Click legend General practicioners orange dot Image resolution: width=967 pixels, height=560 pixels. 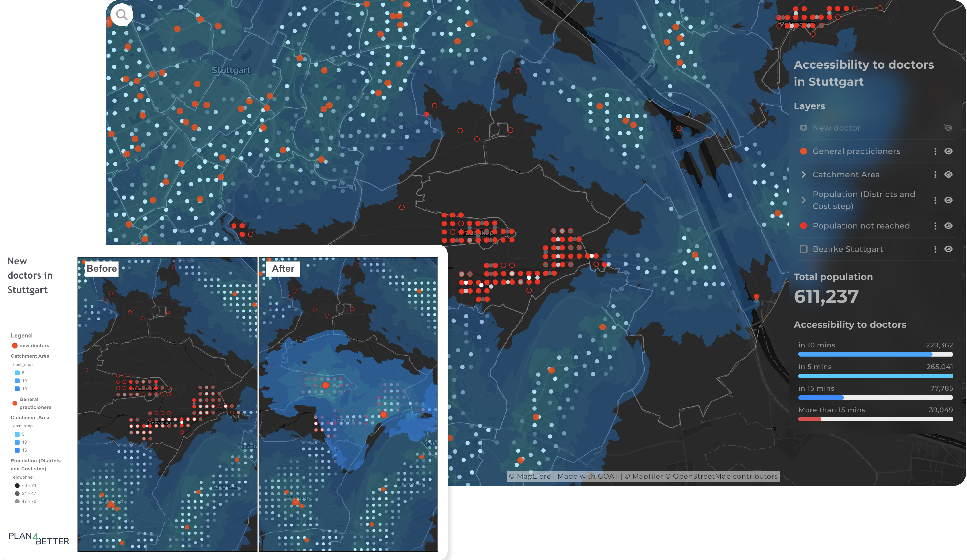click(x=15, y=403)
